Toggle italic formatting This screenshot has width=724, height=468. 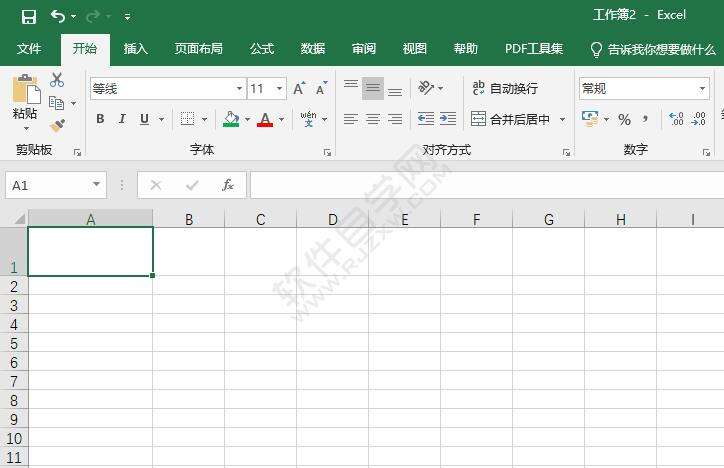122,119
